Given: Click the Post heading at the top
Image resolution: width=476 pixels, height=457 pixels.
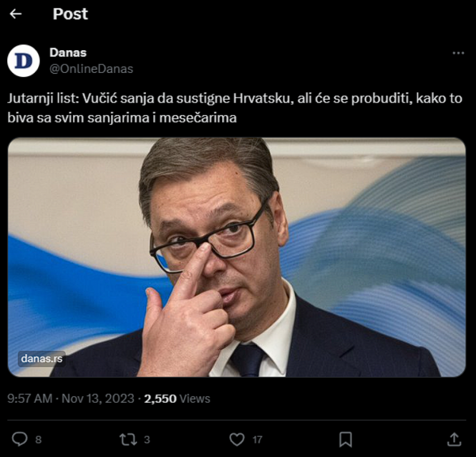Looking at the screenshot, I should 70,14.
